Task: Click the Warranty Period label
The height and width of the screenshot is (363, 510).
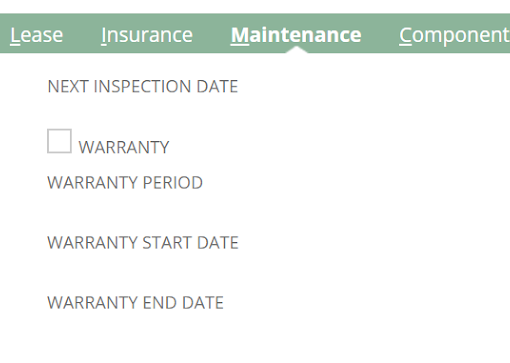Action: pos(125,182)
